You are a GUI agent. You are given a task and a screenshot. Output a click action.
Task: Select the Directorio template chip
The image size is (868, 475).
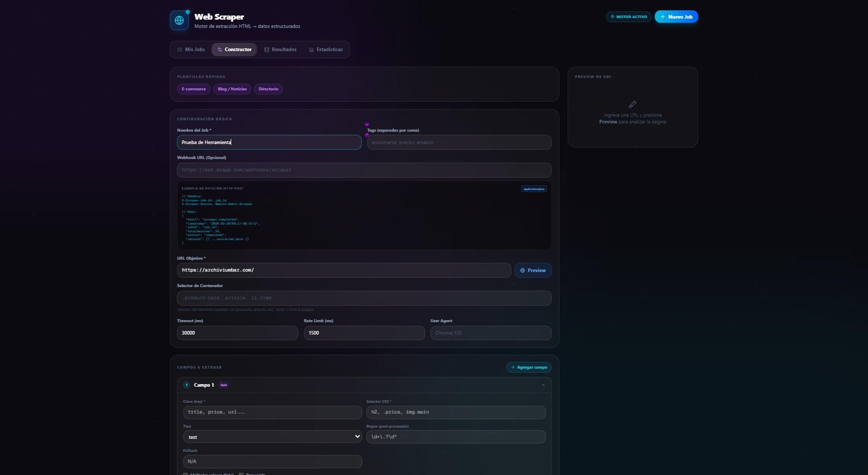pos(268,89)
